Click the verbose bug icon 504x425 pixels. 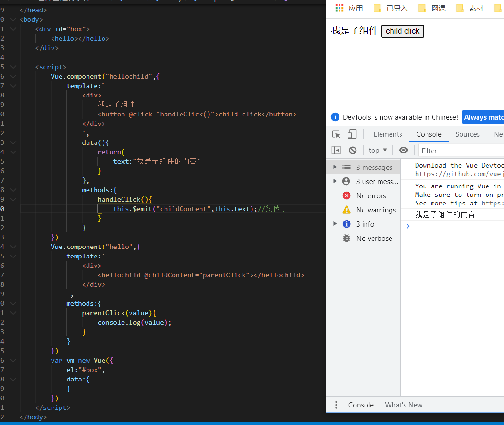point(347,238)
